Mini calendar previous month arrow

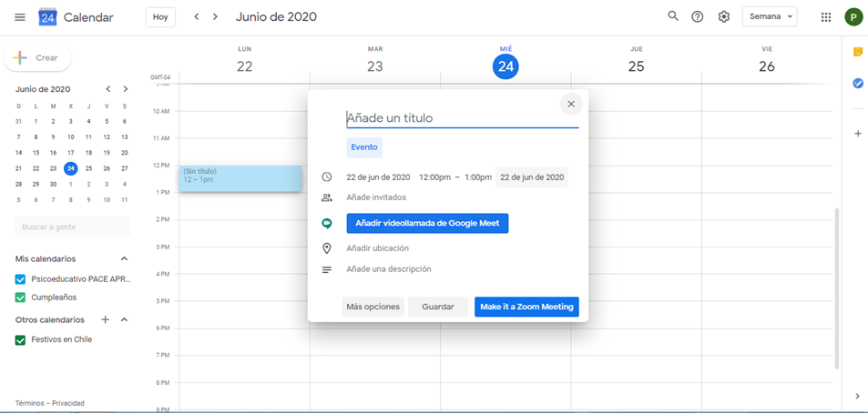108,89
